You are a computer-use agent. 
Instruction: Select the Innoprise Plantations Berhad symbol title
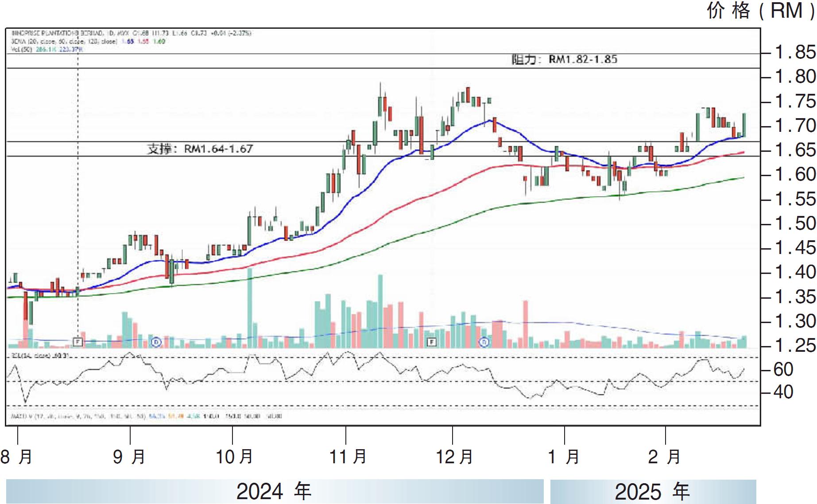[x=57, y=33]
